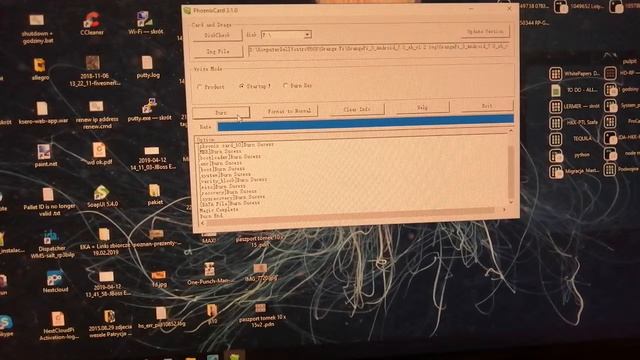Open the pakiet folder icon
Viewport: 640px width, 360px height.
click(x=155, y=194)
